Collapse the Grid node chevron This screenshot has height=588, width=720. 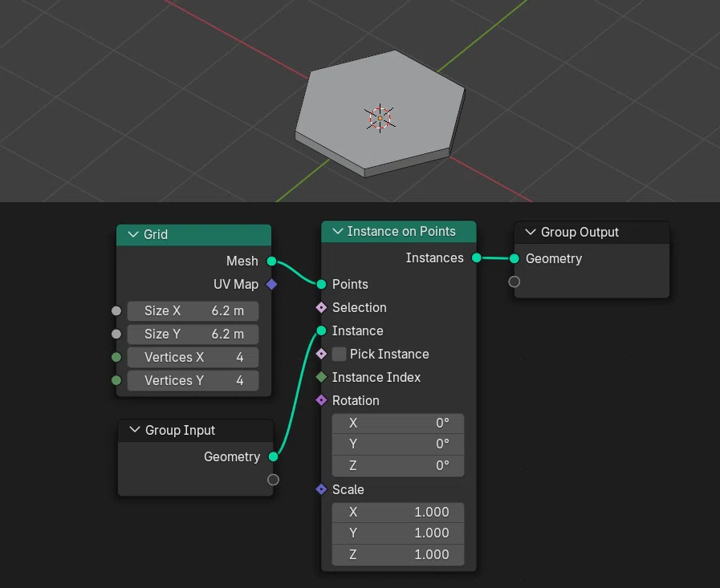[x=133, y=234]
